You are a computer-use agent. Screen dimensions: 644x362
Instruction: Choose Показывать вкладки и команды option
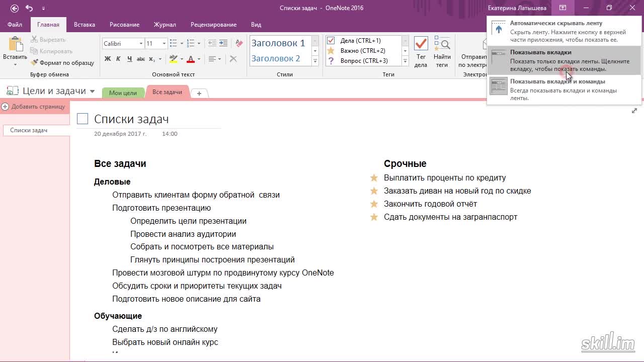click(563, 89)
